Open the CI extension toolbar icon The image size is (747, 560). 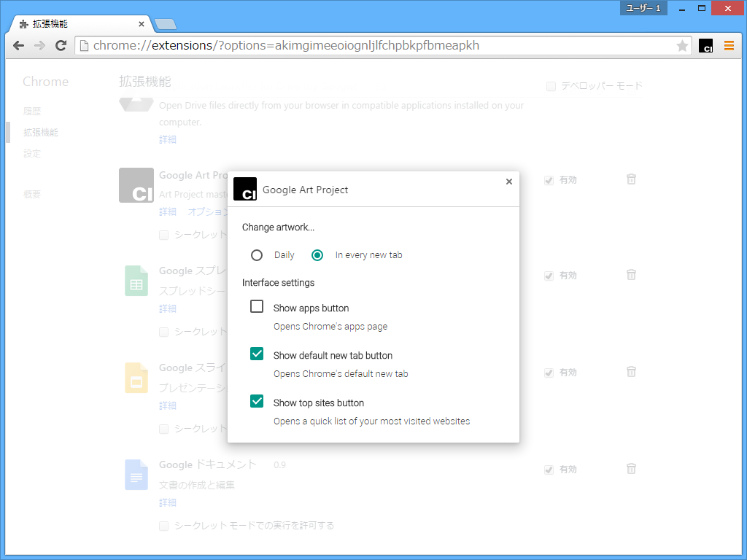tap(706, 46)
